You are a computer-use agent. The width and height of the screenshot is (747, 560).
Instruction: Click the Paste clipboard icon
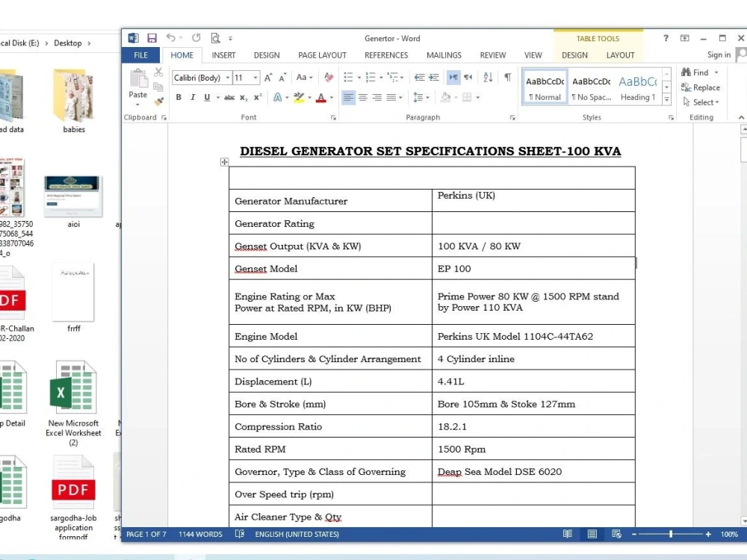tap(138, 78)
